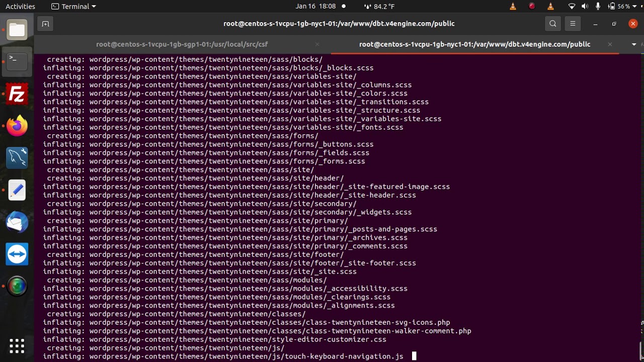
Task: Click the line with _structure.scss
Action: click(x=231, y=111)
